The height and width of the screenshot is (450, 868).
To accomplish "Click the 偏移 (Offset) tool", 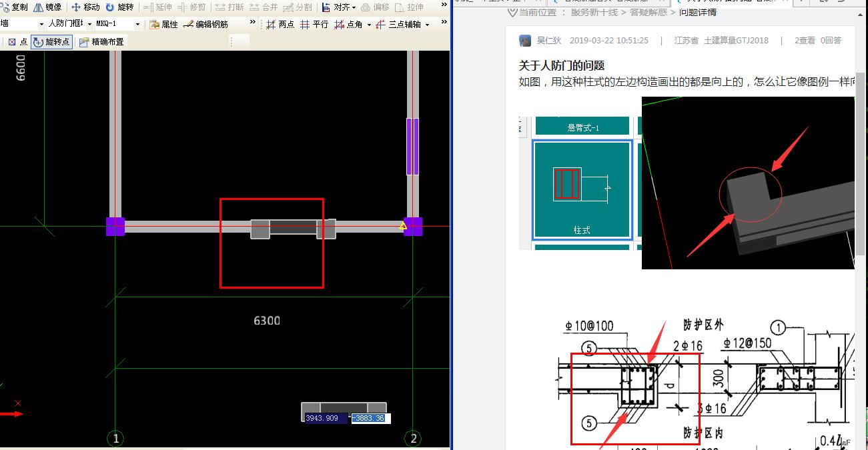I will 375,7.
